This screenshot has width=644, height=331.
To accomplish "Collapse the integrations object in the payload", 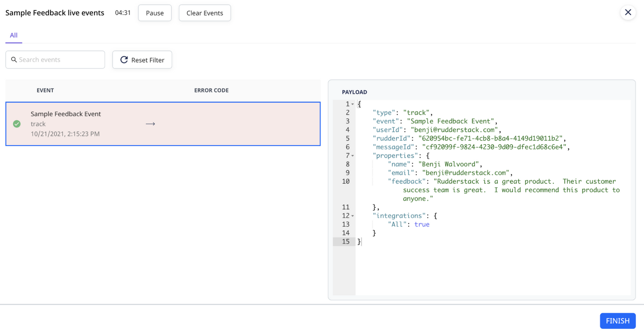I will point(353,215).
